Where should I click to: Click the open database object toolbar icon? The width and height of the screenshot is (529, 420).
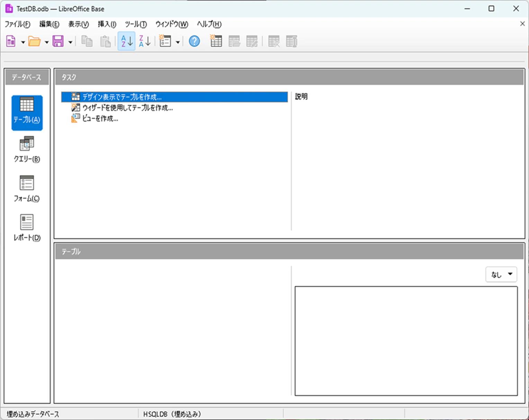click(x=234, y=42)
